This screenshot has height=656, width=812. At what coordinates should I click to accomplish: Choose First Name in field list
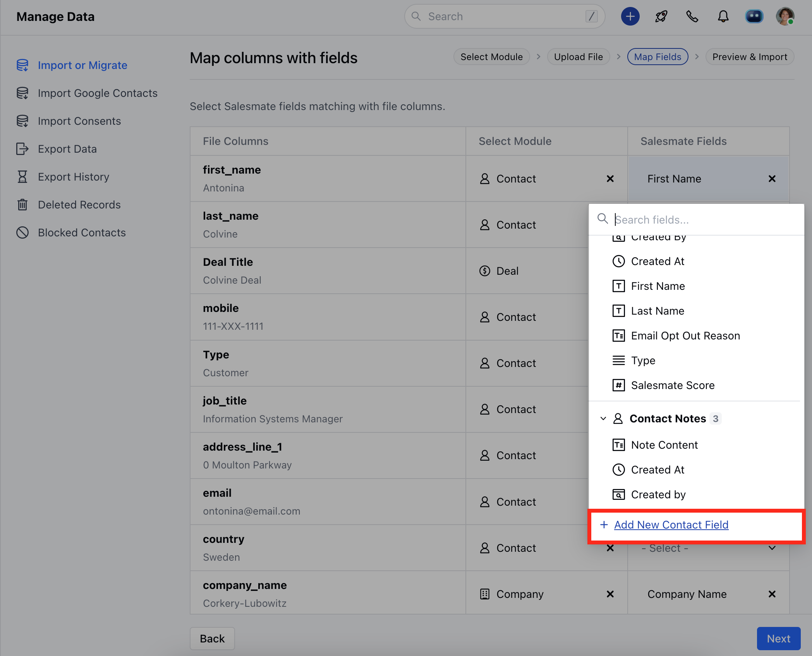[658, 286]
